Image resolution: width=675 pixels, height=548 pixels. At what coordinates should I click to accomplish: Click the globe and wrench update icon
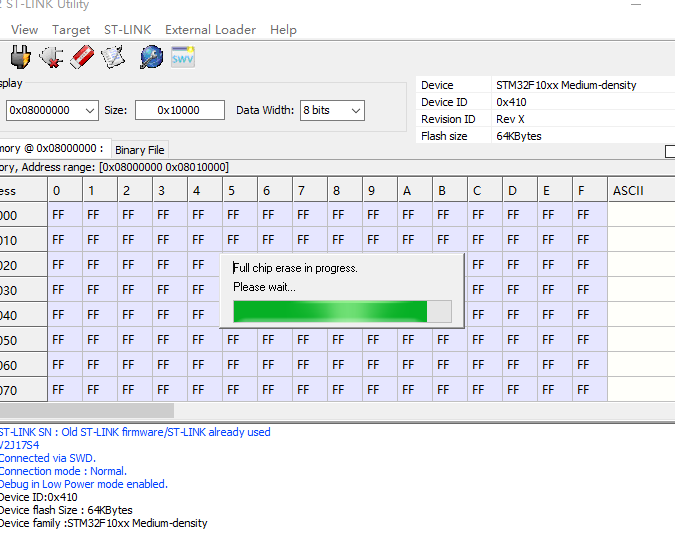point(152,57)
